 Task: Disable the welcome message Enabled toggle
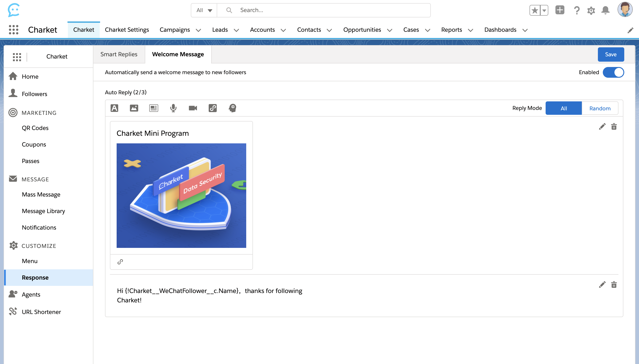tap(613, 73)
